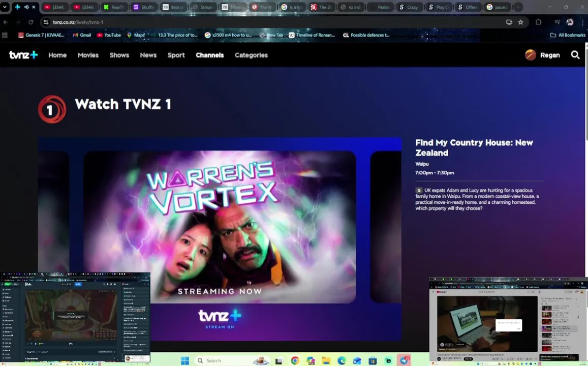Open Outlook from the taskbar
The width and height of the screenshot is (588, 366).
click(357, 361)
